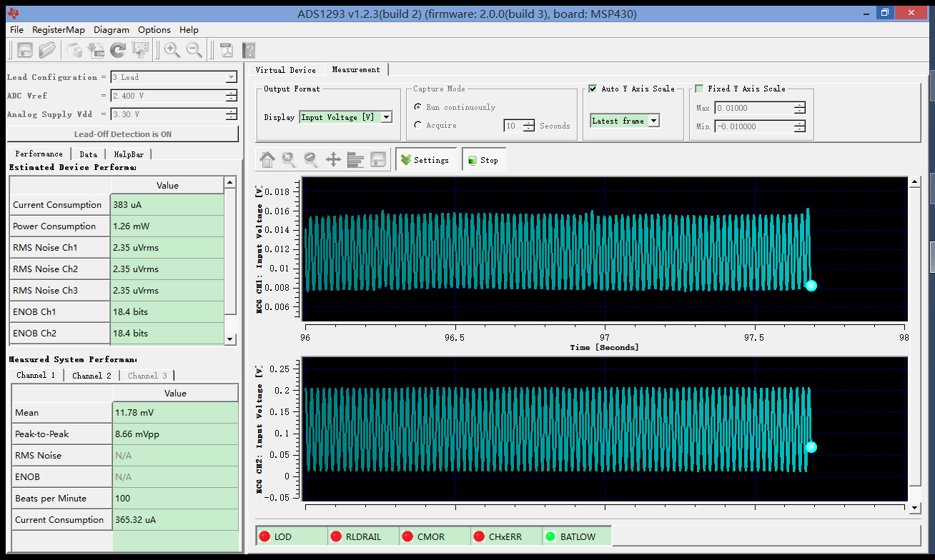Viewport: 935px width, 560px height.
Task: Switch to the Channel 2 tab
Action: [x=91, y=375]
